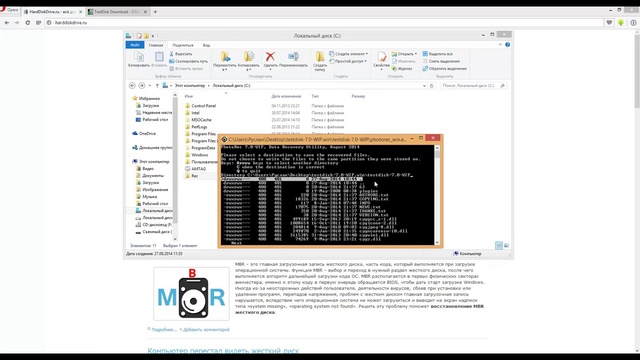Select the CD drive (CD-дисковод) in navigation pane
This screenshot has width=640, height=360.
pyautogui.click(x=153, y=225)
